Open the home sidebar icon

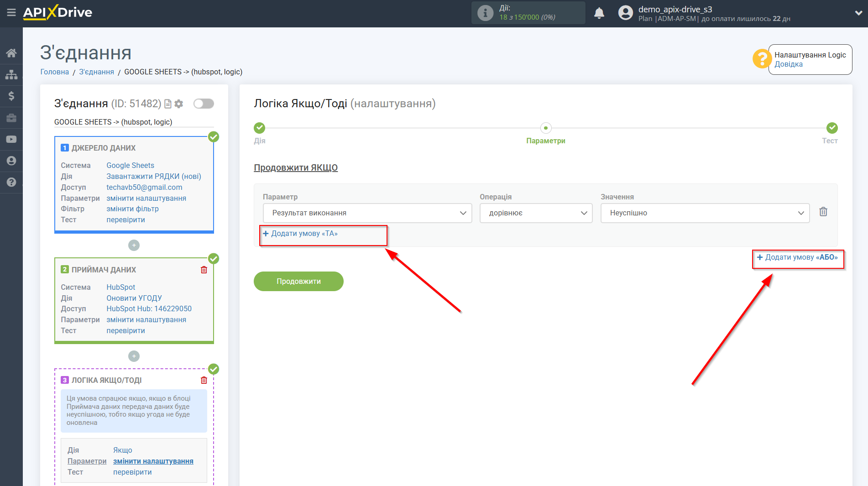[x=11, y=53]
